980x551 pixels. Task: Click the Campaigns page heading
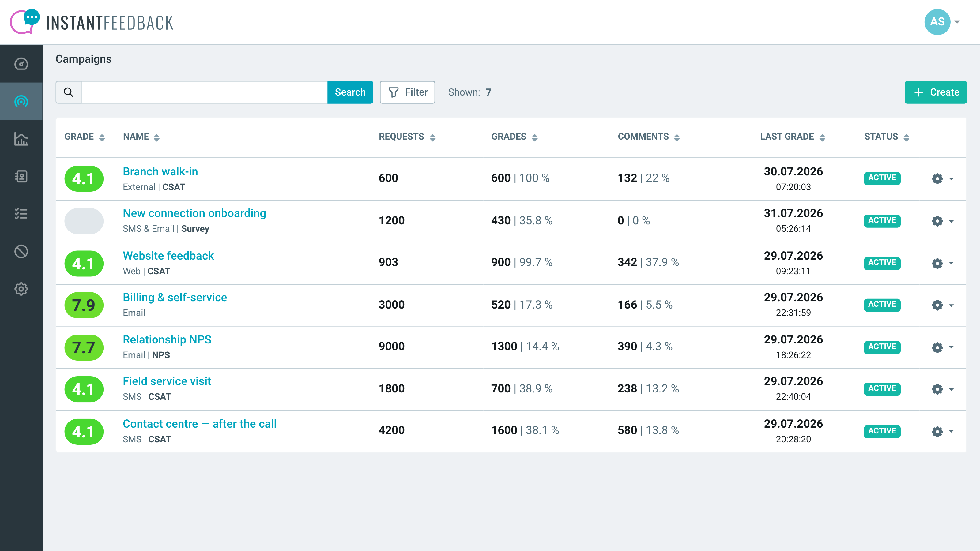click(x=83, y=59)
